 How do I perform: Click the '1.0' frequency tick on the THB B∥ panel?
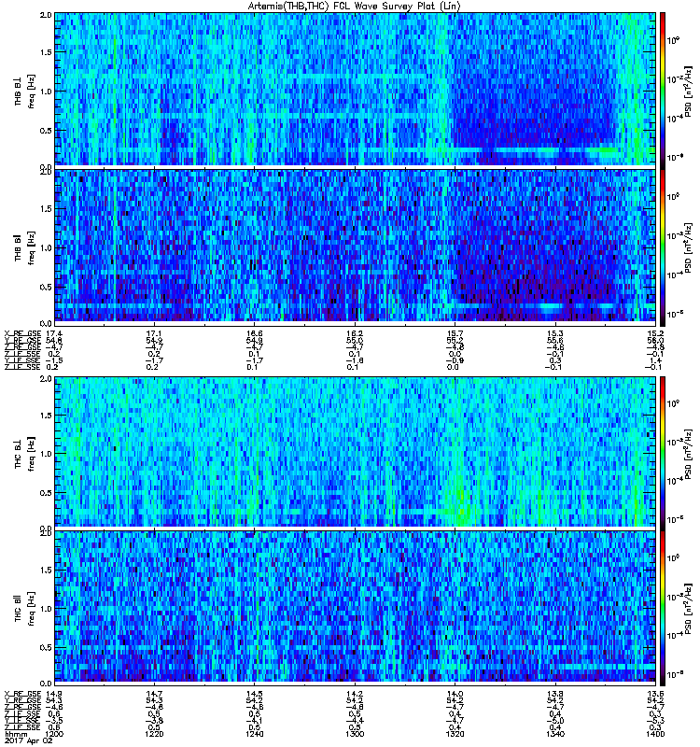[x=46, y=247]
